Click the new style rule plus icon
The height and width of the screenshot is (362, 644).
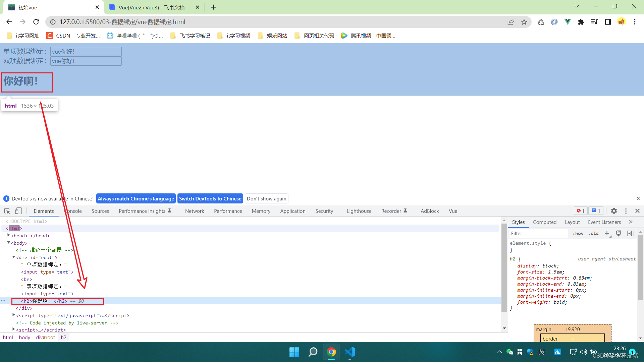[607, 233]
